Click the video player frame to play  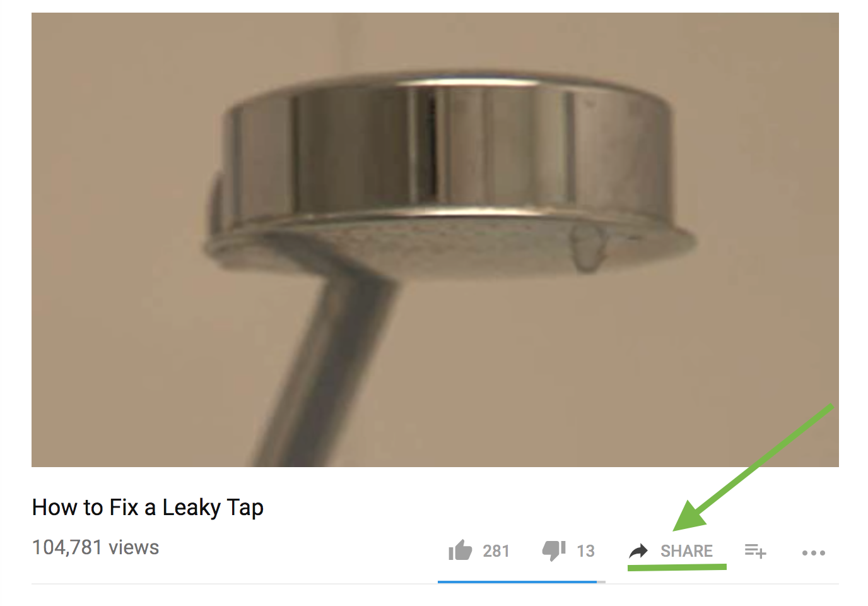pos(435,240)
